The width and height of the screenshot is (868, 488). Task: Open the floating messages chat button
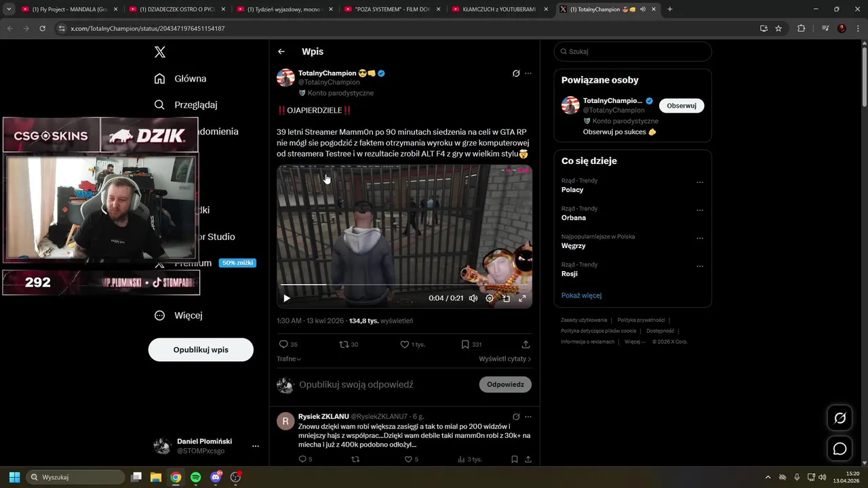(840, 449)
